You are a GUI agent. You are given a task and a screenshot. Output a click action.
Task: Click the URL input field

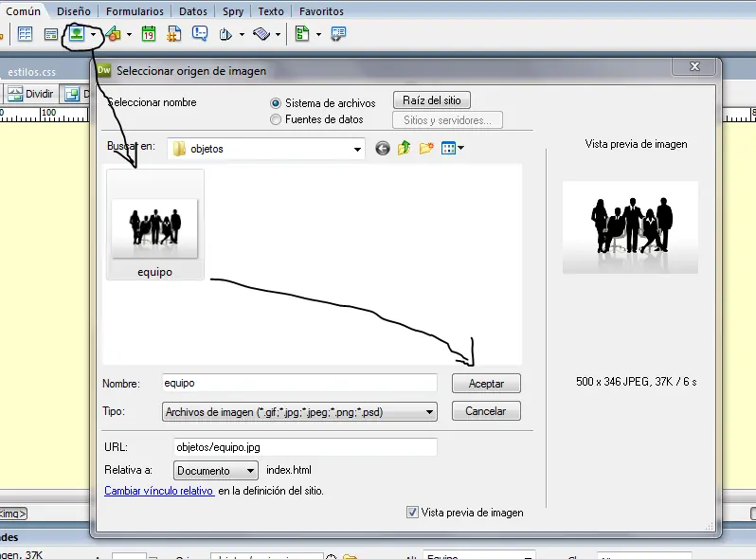click(x=305, y=447)
